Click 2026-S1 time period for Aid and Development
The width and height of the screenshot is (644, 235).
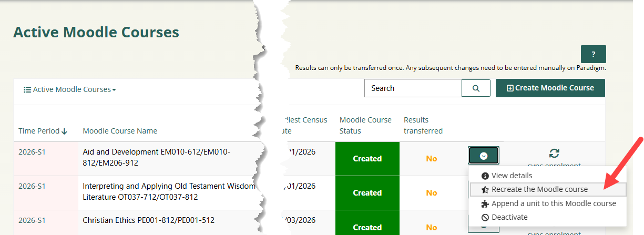[32, 152]
